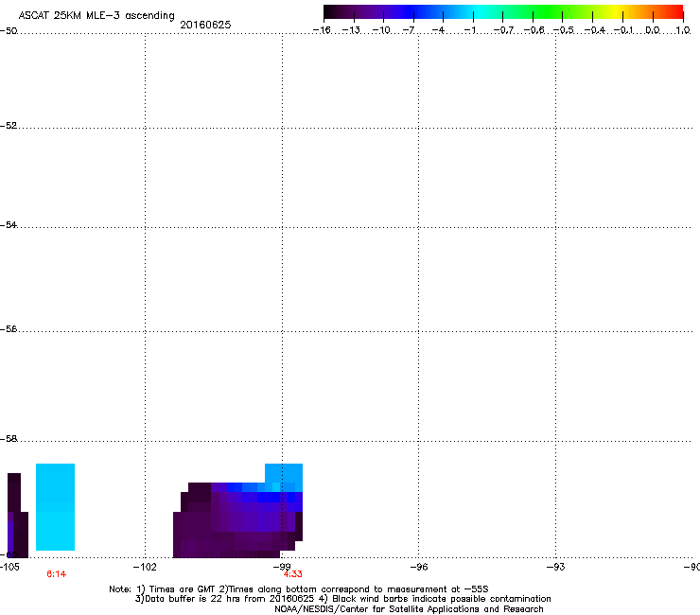
Task: Click the red end of the color bar
Action: click(674, 11)
